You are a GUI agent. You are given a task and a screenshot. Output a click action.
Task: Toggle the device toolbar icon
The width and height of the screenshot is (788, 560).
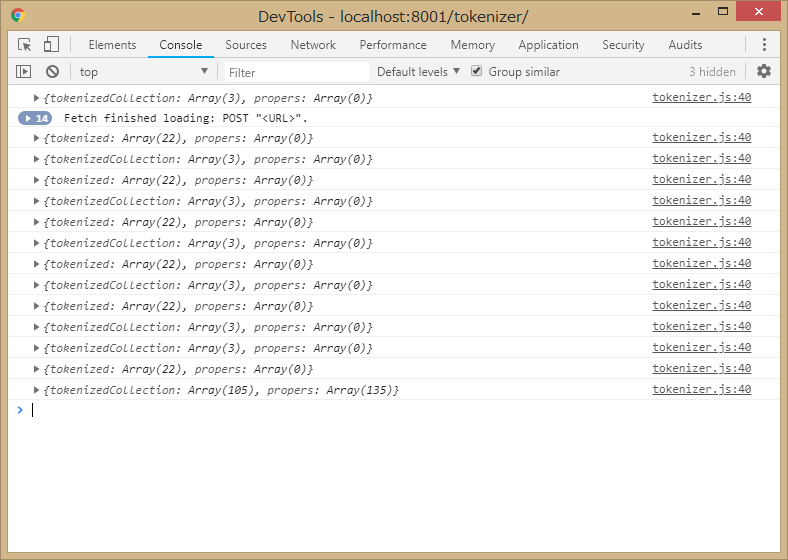point(51,45)
